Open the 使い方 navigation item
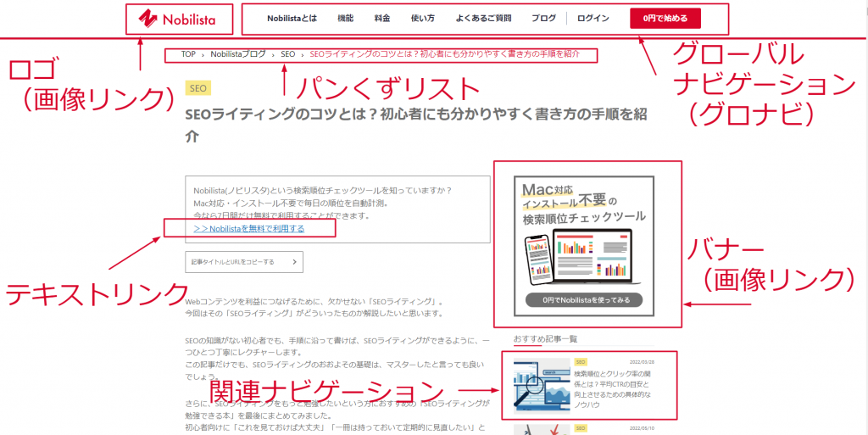This screenshot has height=435, width=868. (423, 19)
